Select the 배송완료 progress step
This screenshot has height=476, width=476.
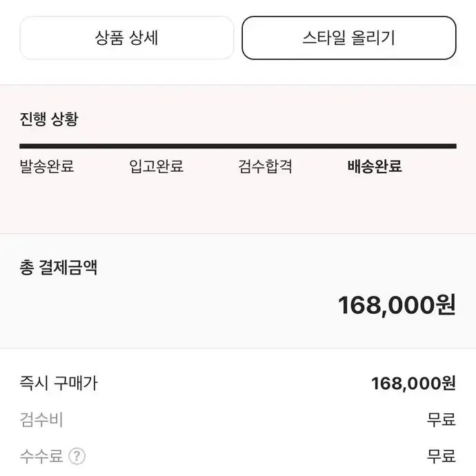pos(375,166)
